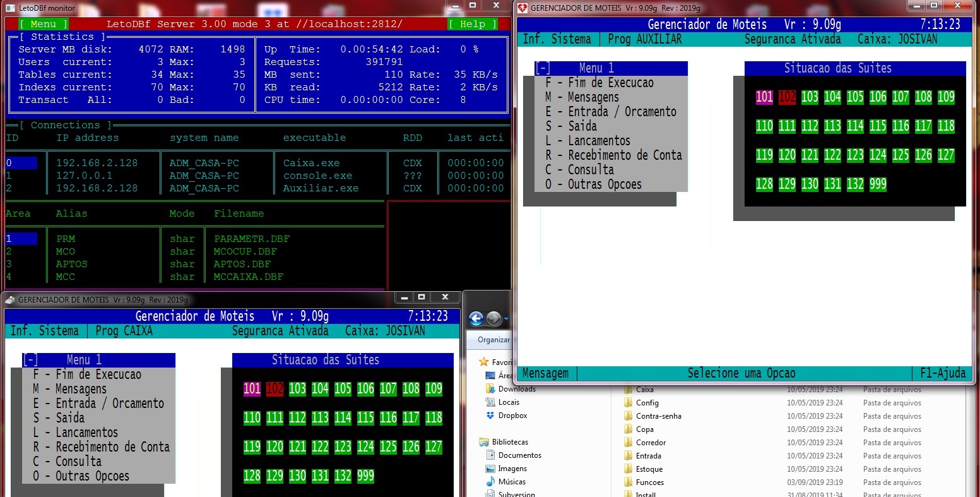Click the Config folder icon in file list

628,403
